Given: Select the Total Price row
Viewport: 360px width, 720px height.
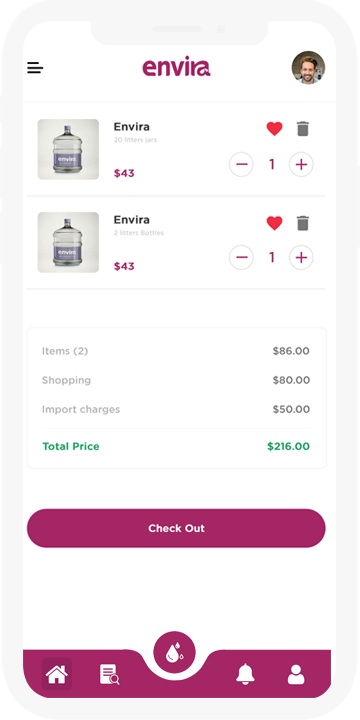Looking at the screenshot, I should [176, 446].
